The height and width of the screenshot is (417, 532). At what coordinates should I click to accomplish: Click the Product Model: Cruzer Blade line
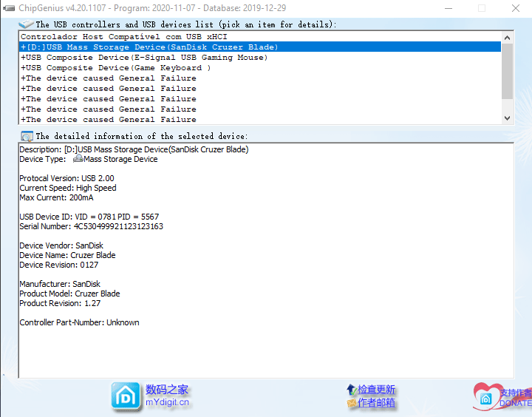click(69, 294)
